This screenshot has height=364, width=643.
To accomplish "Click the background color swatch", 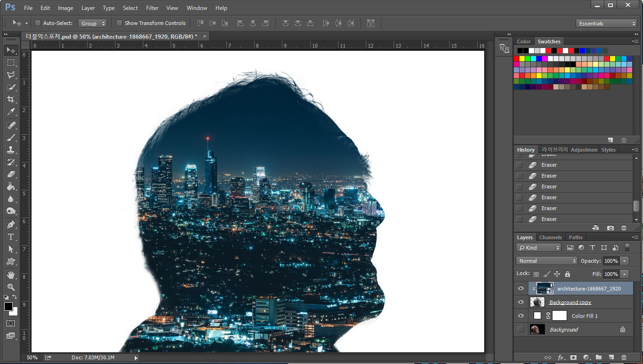I will [x=15, y=312].
